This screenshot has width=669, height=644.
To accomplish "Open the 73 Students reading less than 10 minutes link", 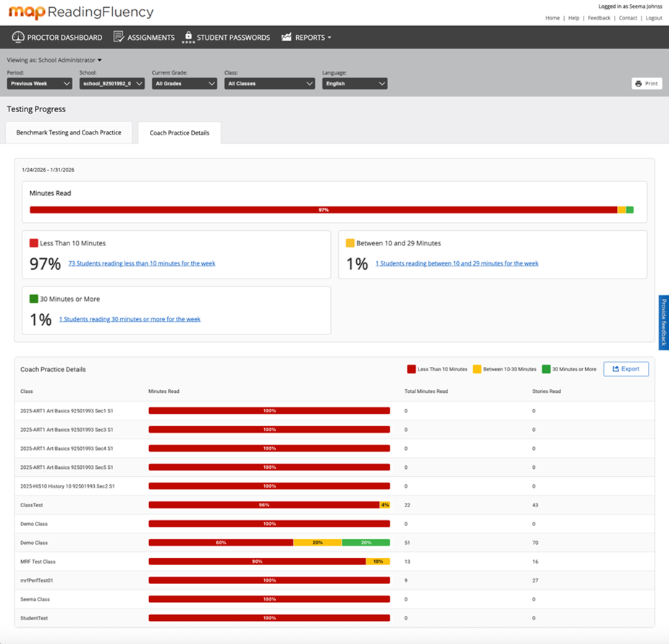I will coord(141,263).
